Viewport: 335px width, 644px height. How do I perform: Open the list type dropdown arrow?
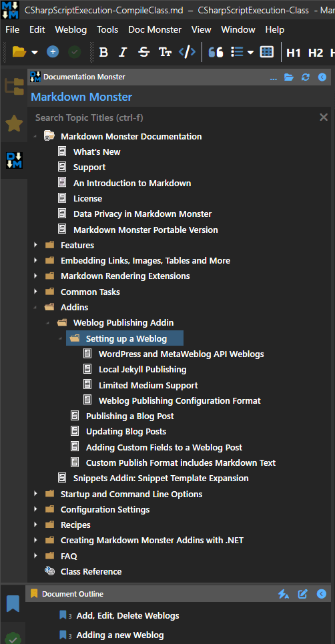click(x=250, y=52)
